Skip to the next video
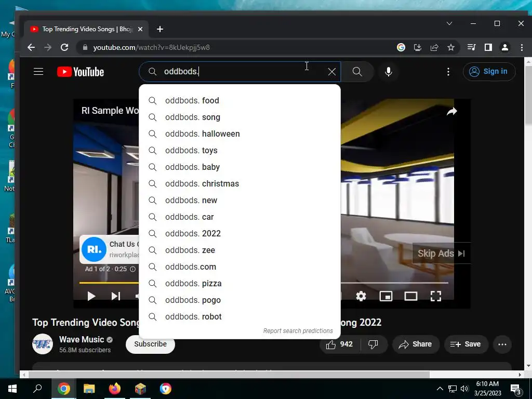Screen dimensions: 532x399 point(116,296)
